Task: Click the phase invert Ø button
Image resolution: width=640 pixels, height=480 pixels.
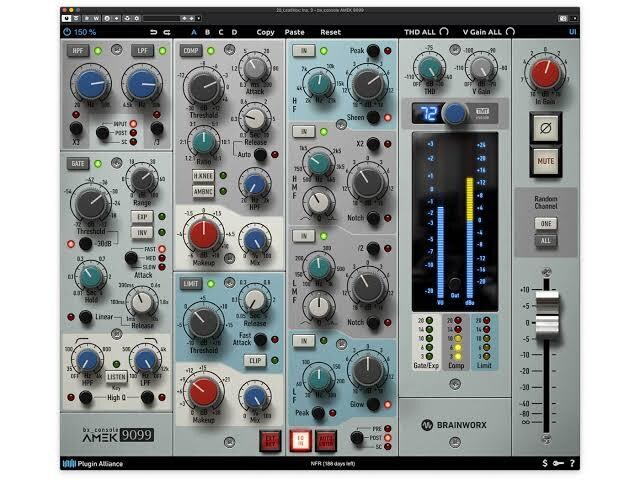Action: click(x=546, y=128)
